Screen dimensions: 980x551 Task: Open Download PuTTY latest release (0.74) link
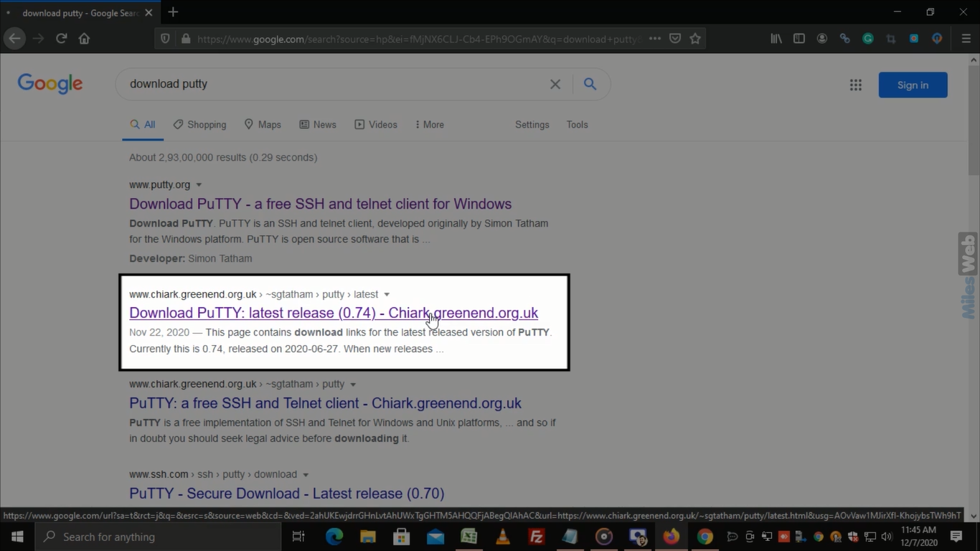coord(334,313)
